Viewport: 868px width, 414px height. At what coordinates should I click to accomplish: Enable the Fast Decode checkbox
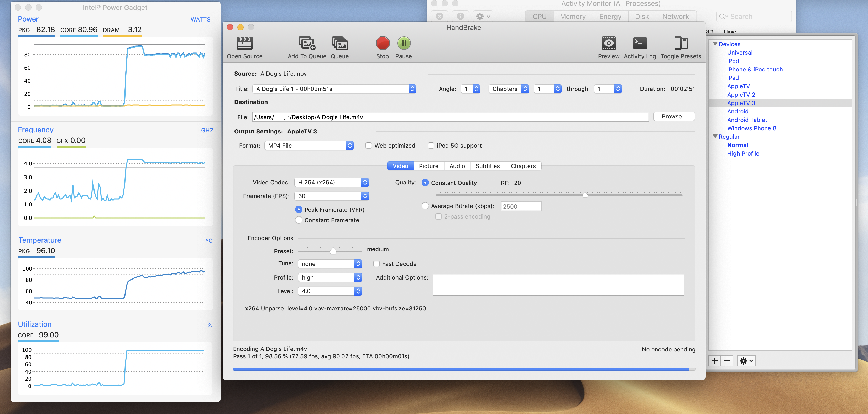point(377,264)
